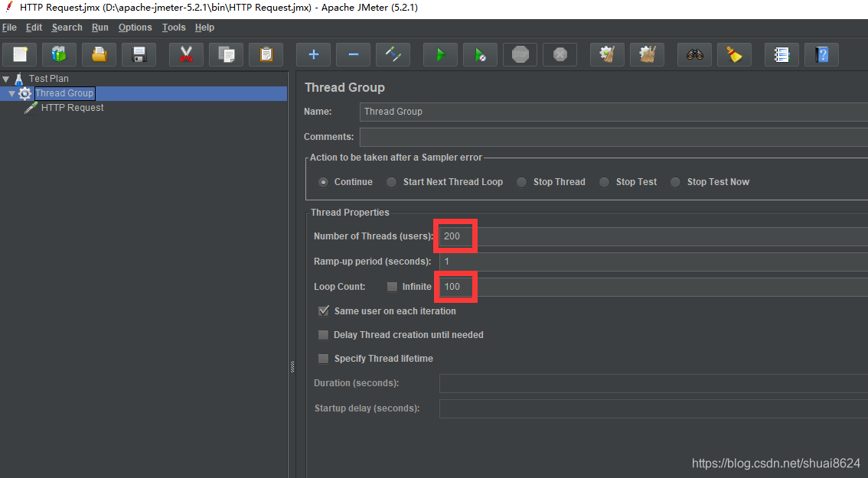This screenshot has width=868, height=478.
Task: Open the Templates toolbar icon
Action: (59, 55)
